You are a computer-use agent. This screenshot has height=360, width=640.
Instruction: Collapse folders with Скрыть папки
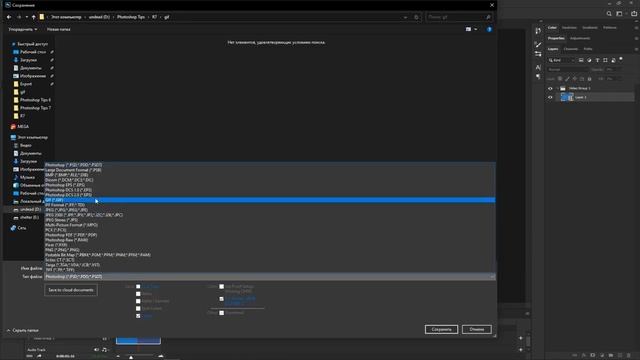[22, 330]
